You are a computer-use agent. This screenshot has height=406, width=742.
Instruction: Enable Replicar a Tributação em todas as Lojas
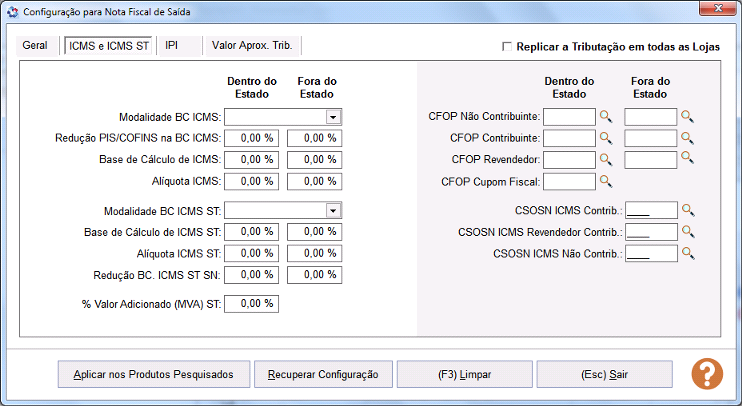(x=508, y=47)
